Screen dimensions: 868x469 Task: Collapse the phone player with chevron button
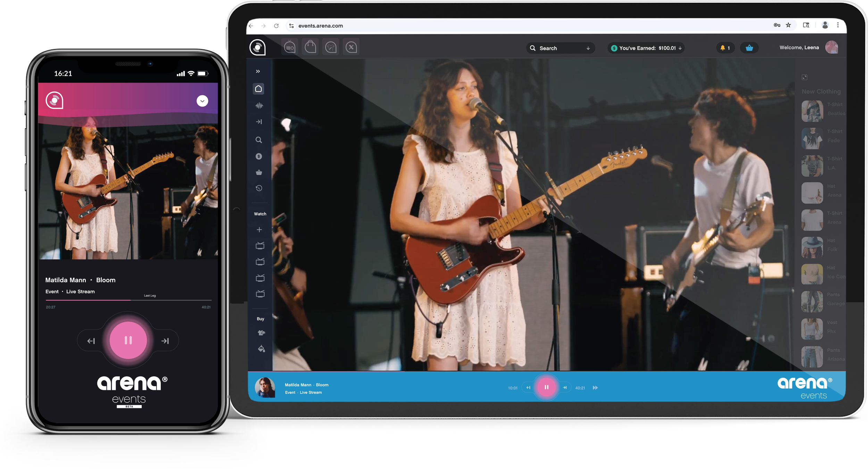(202, 101)
